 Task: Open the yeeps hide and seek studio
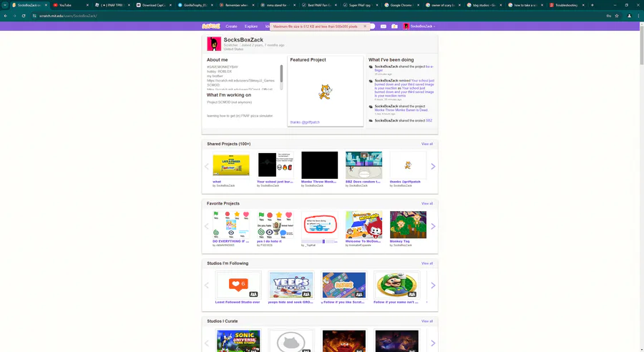point(291,285)
